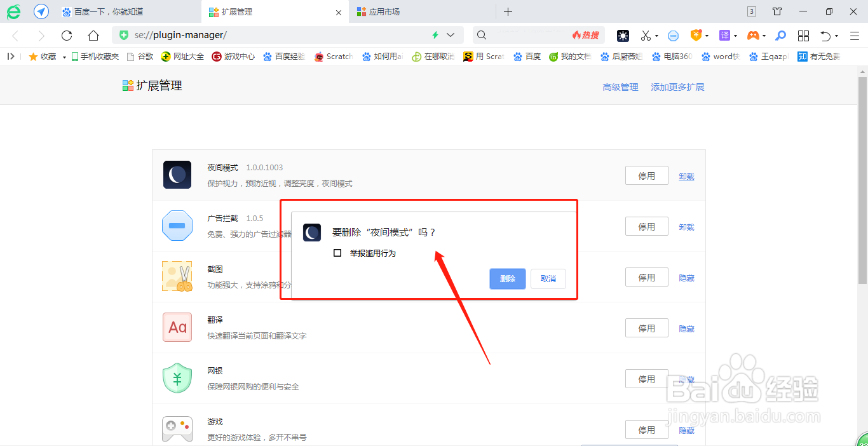This screenshot has height=446, width=868.
Task: Go back with the back arrow
Action: 16,36
